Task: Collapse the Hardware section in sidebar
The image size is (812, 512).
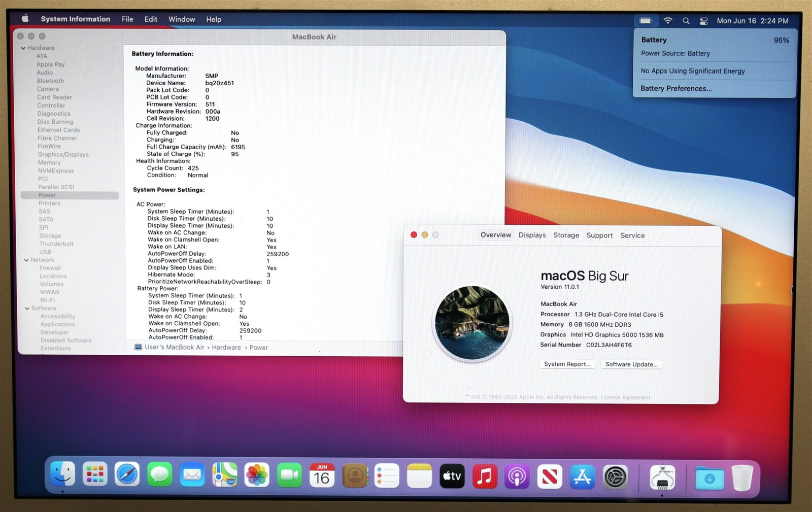Action: pos(23,48)
